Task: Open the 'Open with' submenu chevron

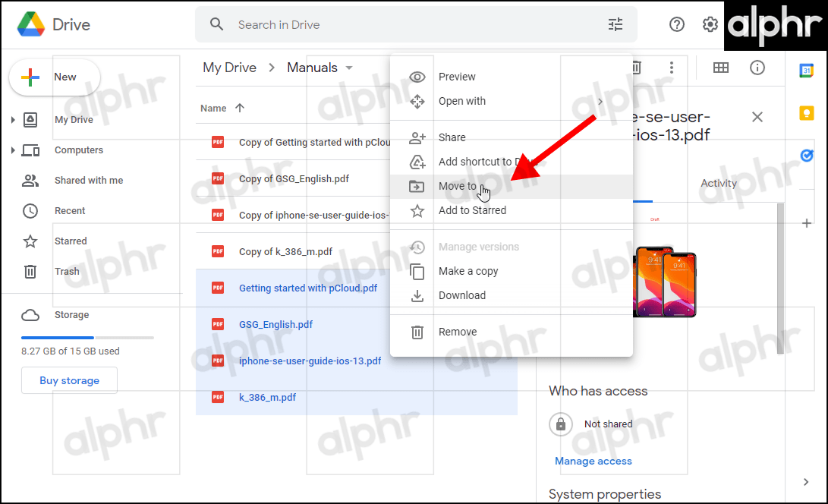Action: (x=600, y=101)
